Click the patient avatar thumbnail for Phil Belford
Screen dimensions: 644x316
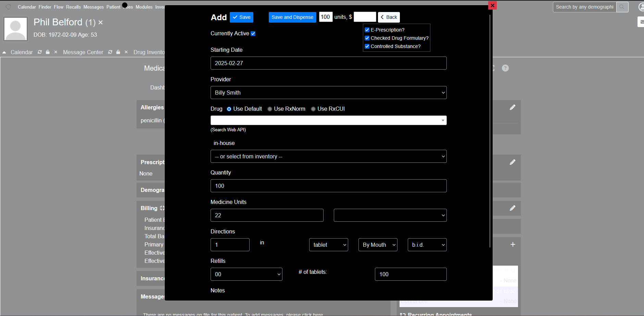point(16,29)
